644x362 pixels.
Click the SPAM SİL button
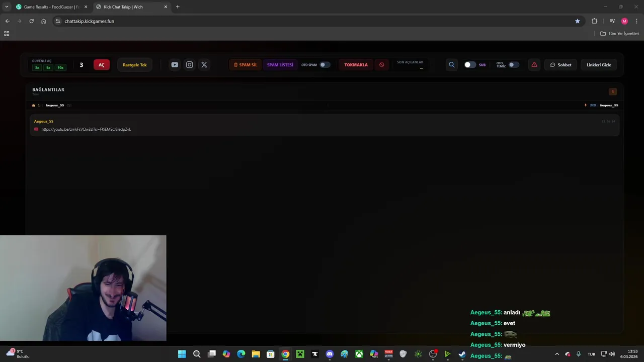tap(246, 65)
